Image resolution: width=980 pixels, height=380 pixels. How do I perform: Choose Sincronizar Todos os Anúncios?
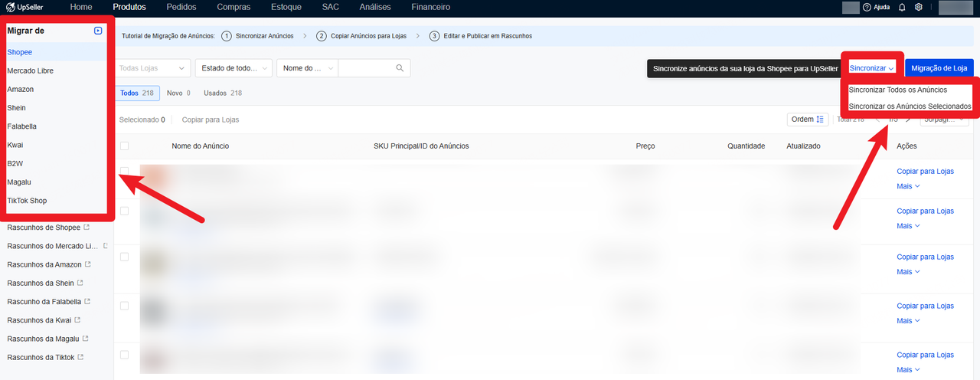(x=898, y=90)
